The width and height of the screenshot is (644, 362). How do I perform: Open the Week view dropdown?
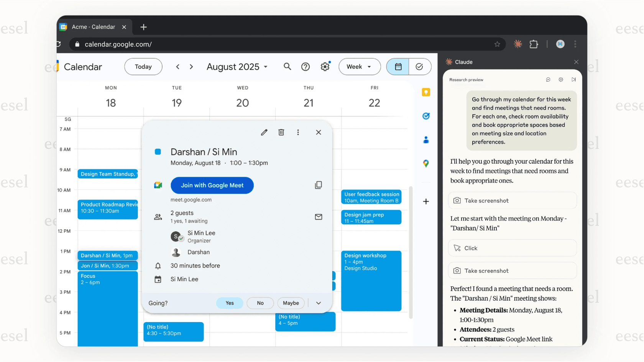click(359, 67)
